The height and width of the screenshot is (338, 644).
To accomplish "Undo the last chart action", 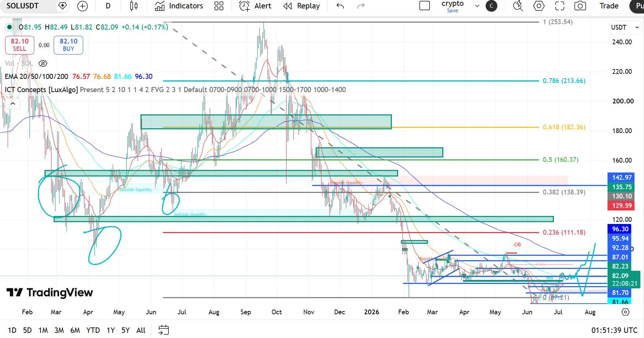I will (x=340, y=6).
